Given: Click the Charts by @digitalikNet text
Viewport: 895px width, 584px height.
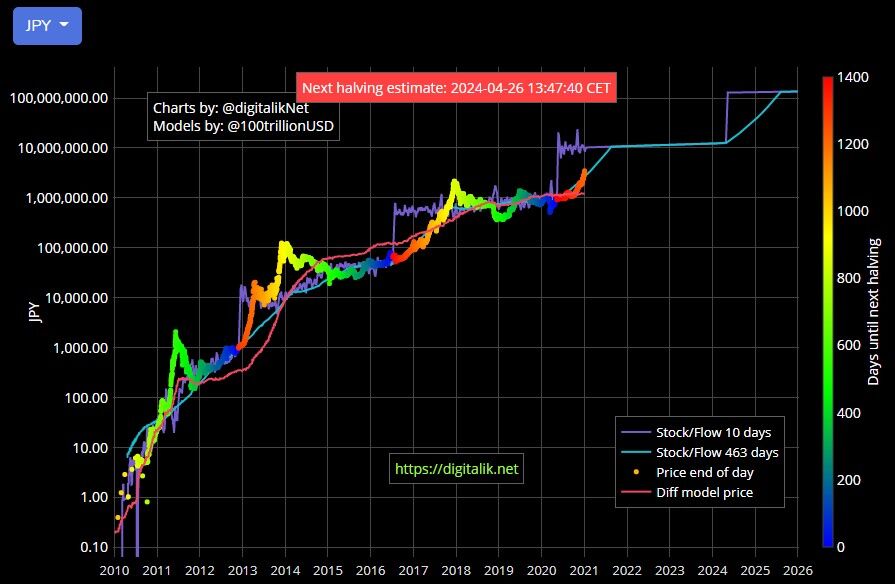Looking at the screenshot, I should coord(231,108).
